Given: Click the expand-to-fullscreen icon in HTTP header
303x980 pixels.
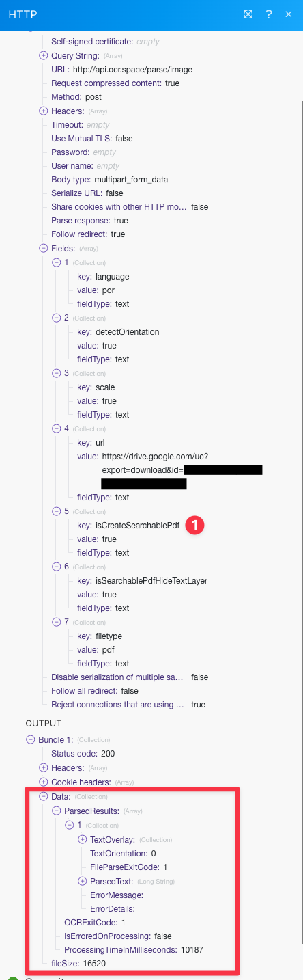Looking at the screenshot, I should tap(248, 14).
